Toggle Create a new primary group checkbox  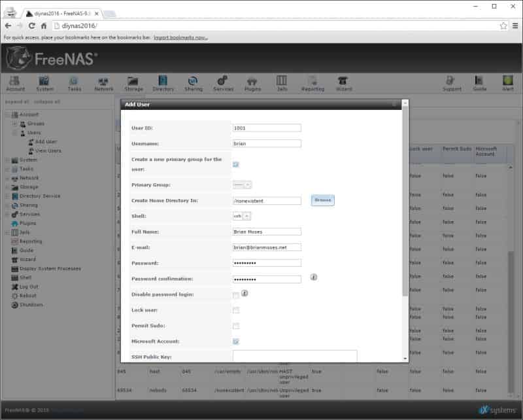(x=236, y=164)
